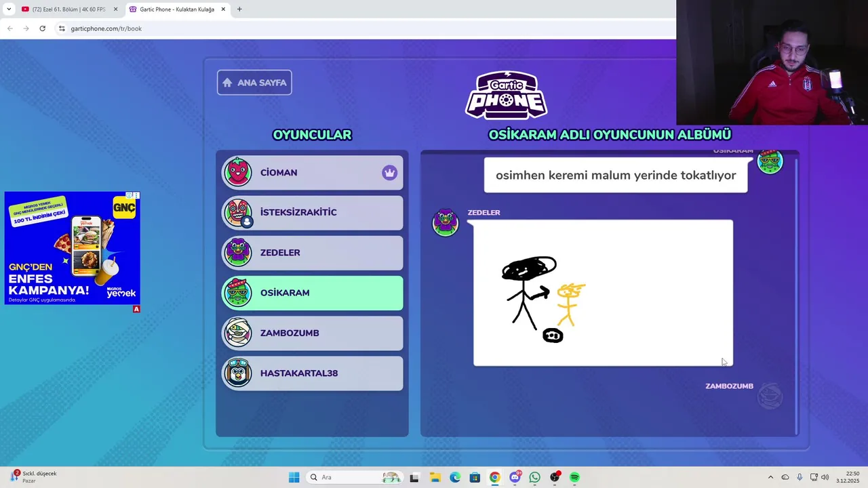This screenshot has width=868, height=488.
Task: Click the microphone icon in system tray
Action: point(800,477)
